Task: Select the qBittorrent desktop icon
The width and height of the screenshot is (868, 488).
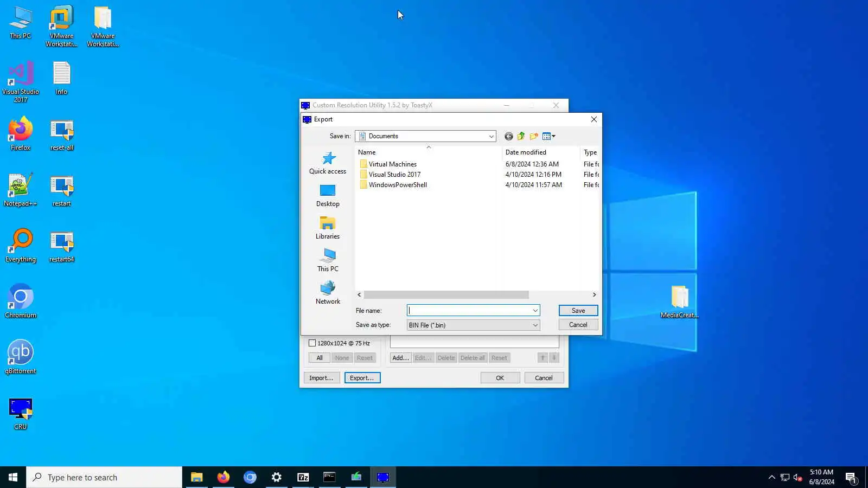Action: [21, 357]
